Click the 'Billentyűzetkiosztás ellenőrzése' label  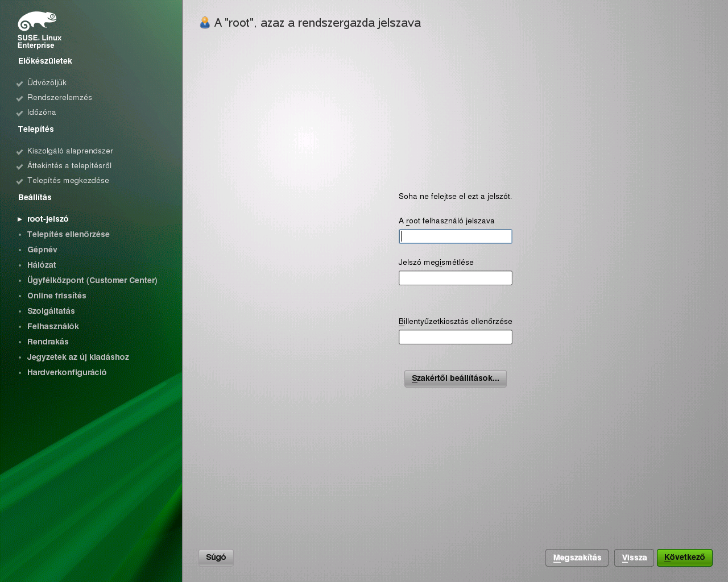point(456,322)
